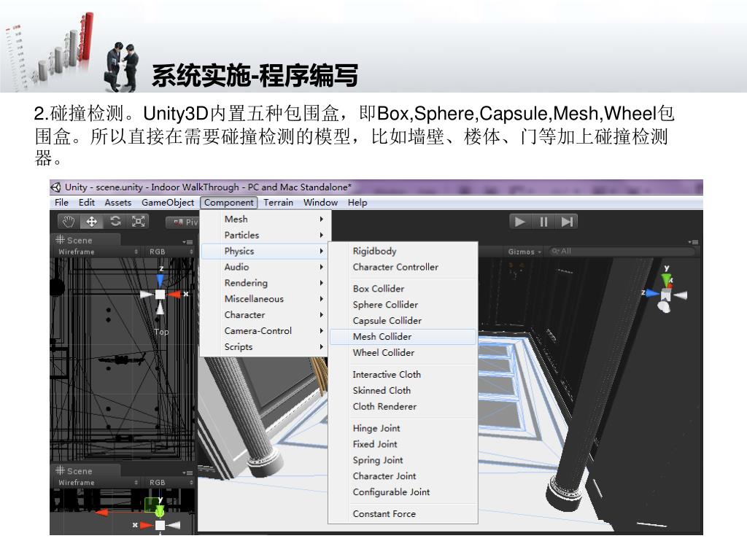Add Interactive Cloth component
Screen dimensions: 747x560
pos(403,374)
